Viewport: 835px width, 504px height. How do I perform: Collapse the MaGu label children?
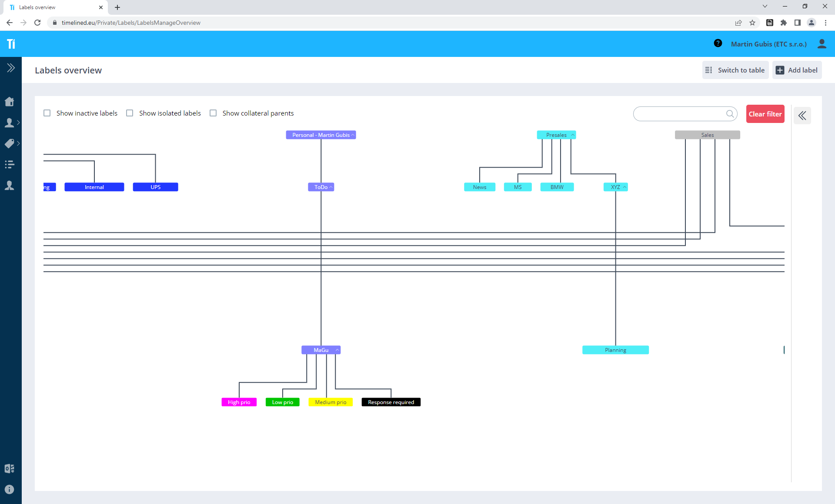click(x=337, y=350)
